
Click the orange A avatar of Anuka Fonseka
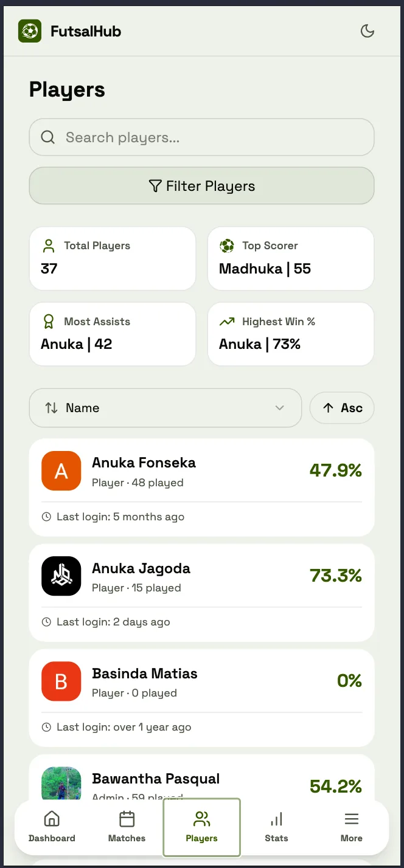tap(61, 470)
